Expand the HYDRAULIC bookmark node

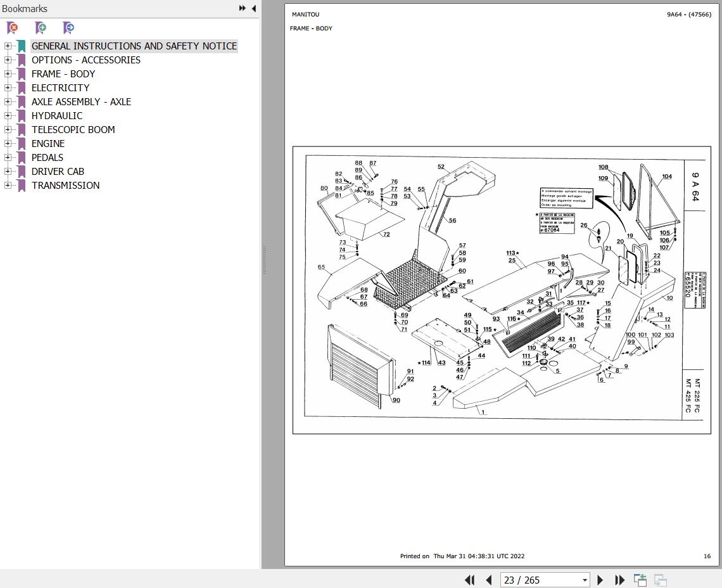pyautogui.click(x=8, y=116)
